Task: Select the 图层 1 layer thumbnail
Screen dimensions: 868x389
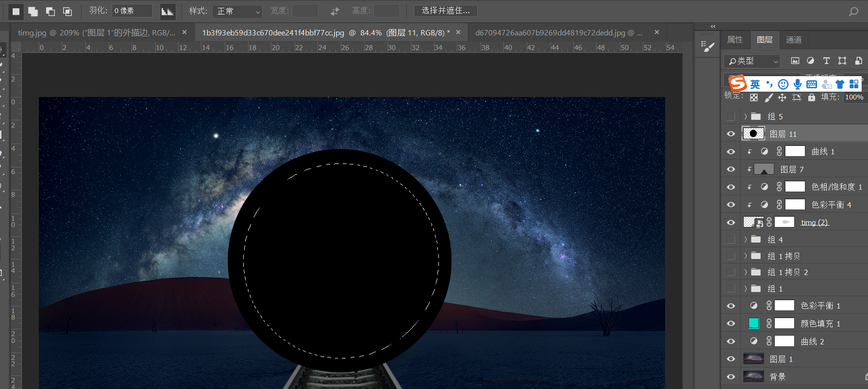Action: pyautogui.click(x=753, y=359)
